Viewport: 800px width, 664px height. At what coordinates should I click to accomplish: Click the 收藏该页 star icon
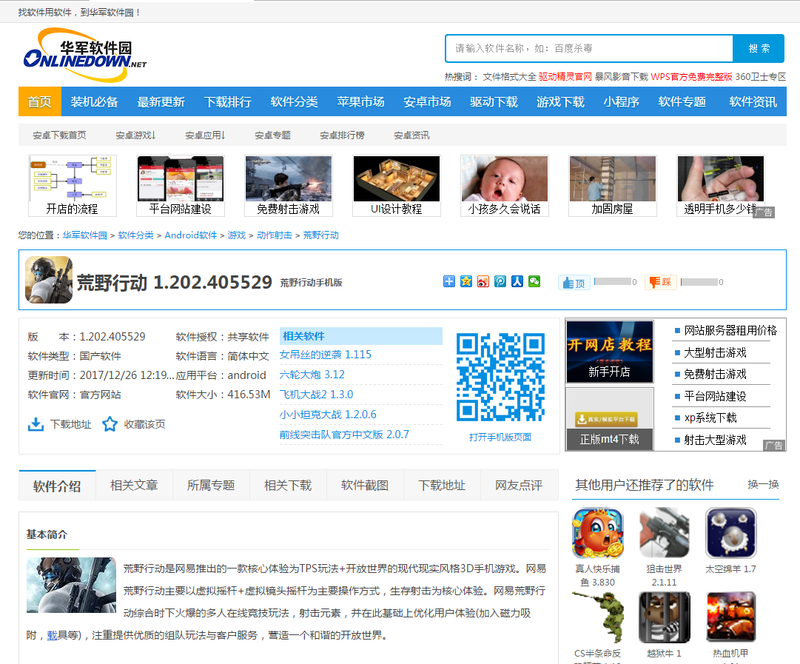click(x=110, y=424)
